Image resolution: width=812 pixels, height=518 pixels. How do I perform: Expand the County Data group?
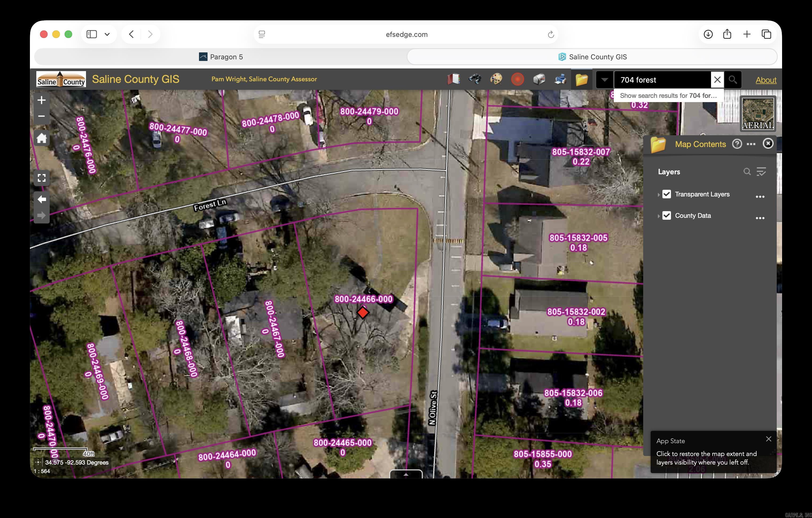click(658, 216)
